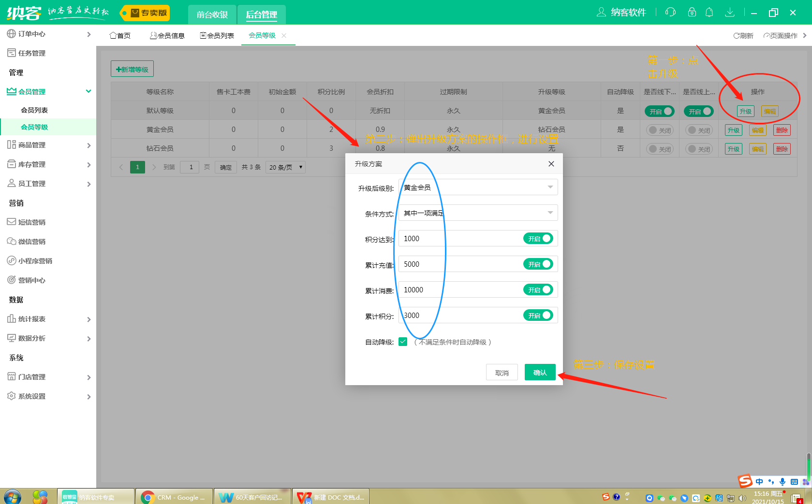Image resolution: width=812 pixels, height=504 pixels.
Task: Click the lock screen icon
Action: pyautogui.click(x=692, y=12)
